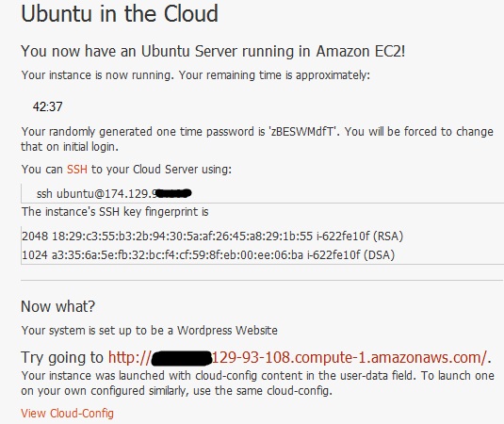Open the SSH link
The height and width of the screenshot is (424, 504).
tap(77, 169)
